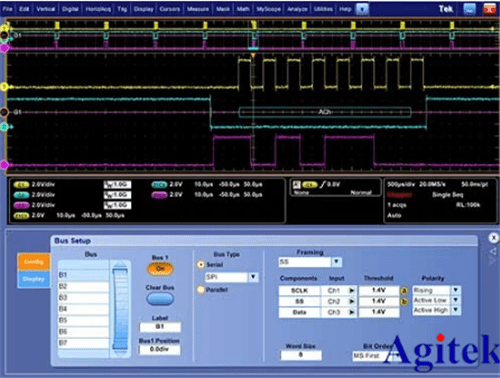The image size is (500, 378).
Task: Click the Word Size input field
Action: 301,355
